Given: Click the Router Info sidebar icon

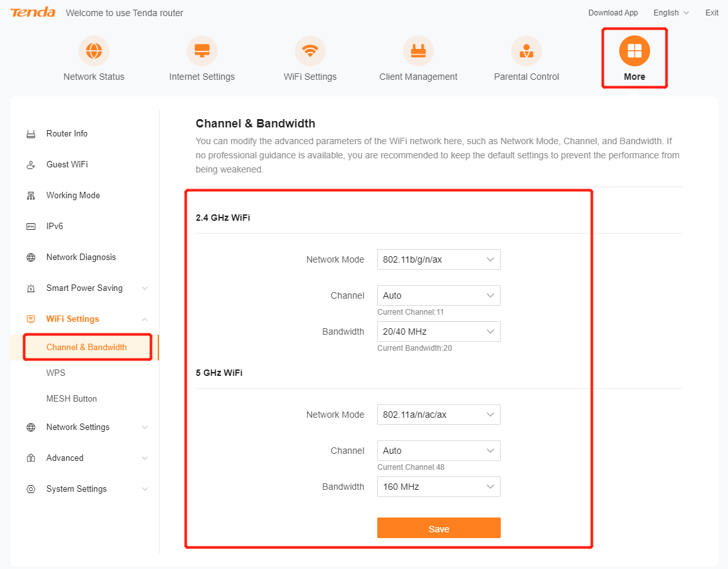Looking at the screenshot, I should (x=31, y=134).
